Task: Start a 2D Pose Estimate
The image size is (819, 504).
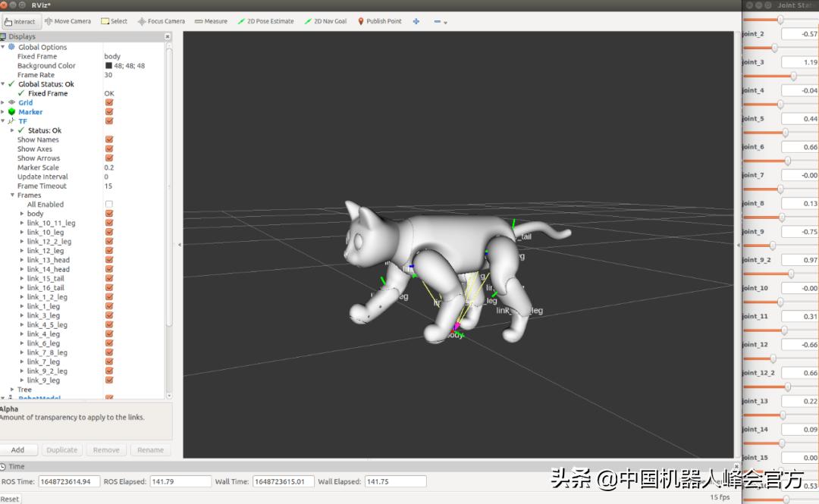Action: coord(265,21)
